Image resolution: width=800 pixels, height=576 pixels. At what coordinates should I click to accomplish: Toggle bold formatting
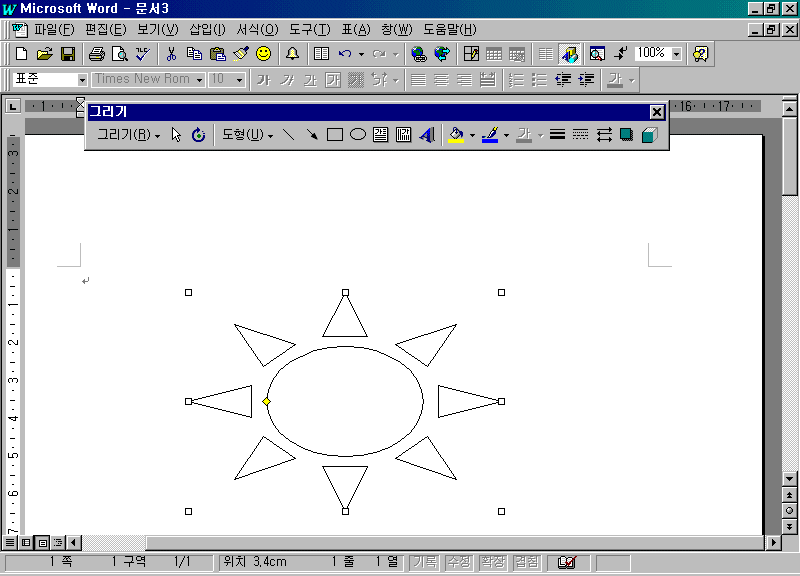pos(264,80)
